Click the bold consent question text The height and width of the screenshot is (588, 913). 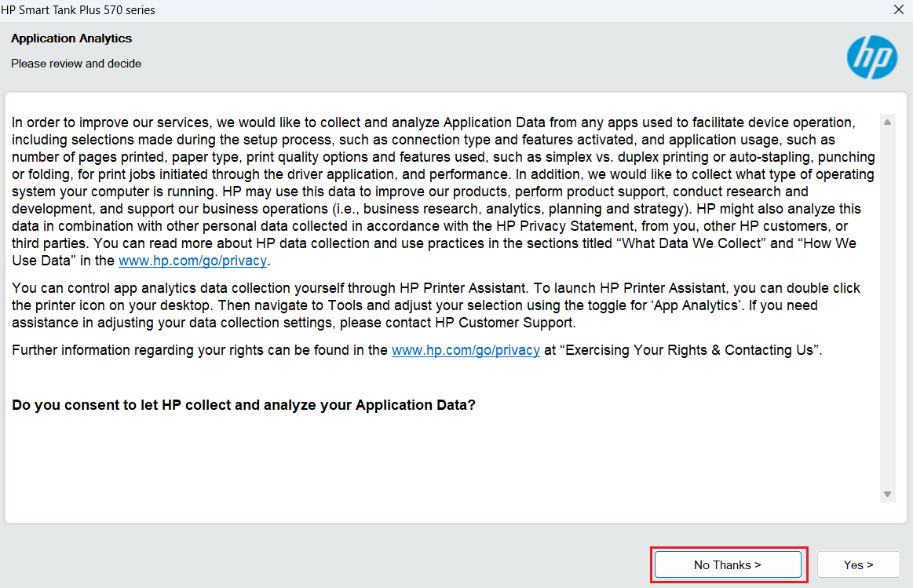243,405
